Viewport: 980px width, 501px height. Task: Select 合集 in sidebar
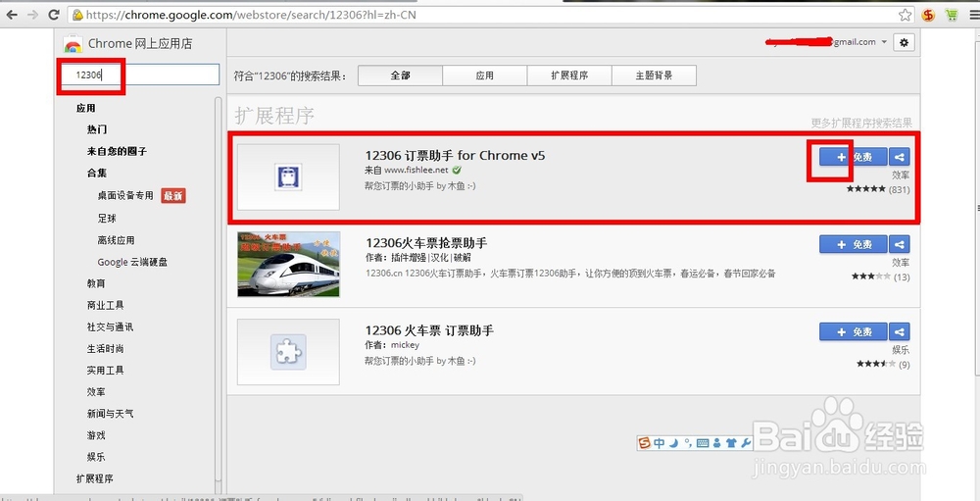[x=97, y=174]
